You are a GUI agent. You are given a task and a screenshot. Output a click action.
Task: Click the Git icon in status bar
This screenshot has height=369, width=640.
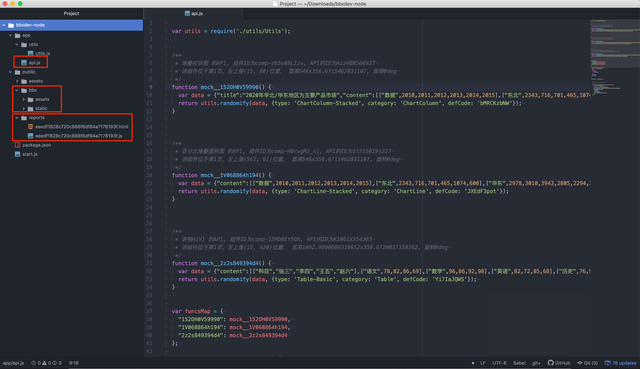click(580, 362)
